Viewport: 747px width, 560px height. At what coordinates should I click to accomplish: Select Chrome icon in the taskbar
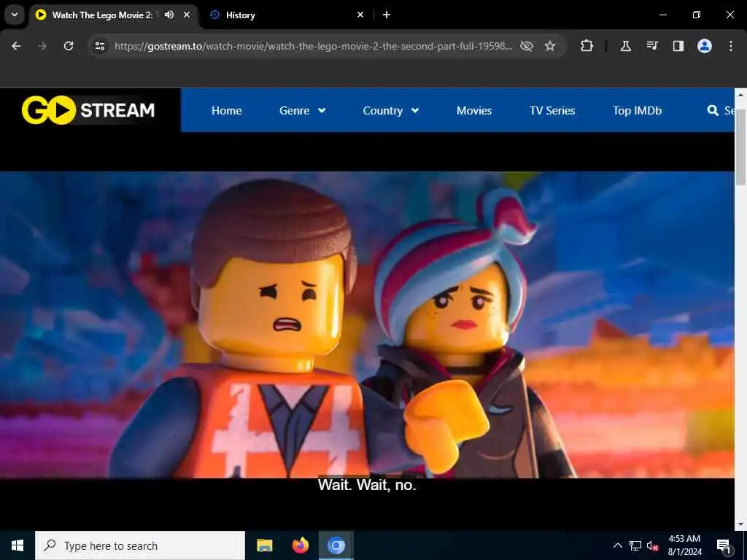point(336,545)
